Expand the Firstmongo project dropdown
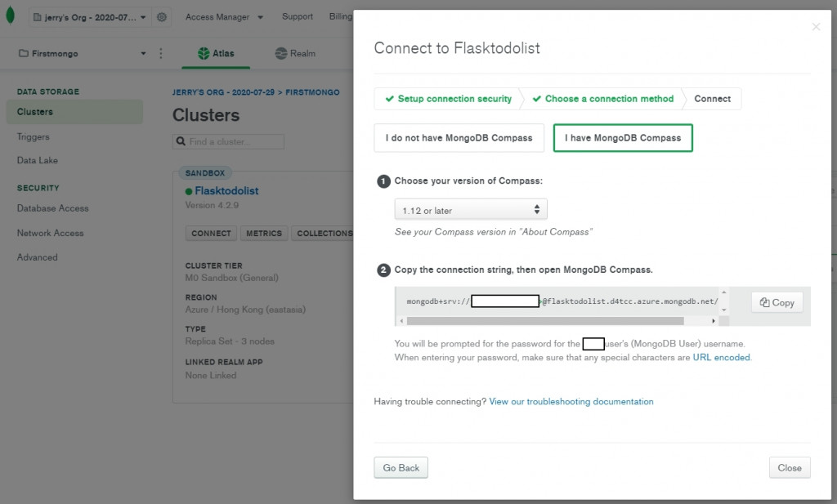 [x=82, y=54]
